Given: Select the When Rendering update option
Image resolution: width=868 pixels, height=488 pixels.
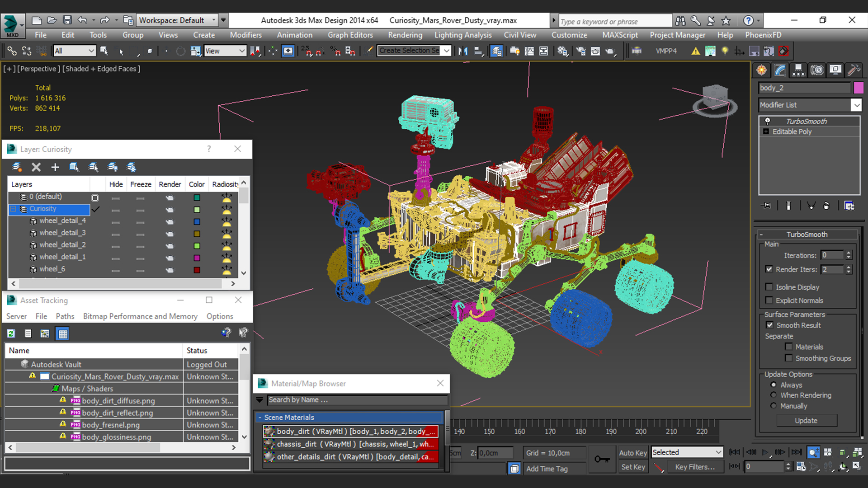Looking at the screenshot, I should pos(774,395).
